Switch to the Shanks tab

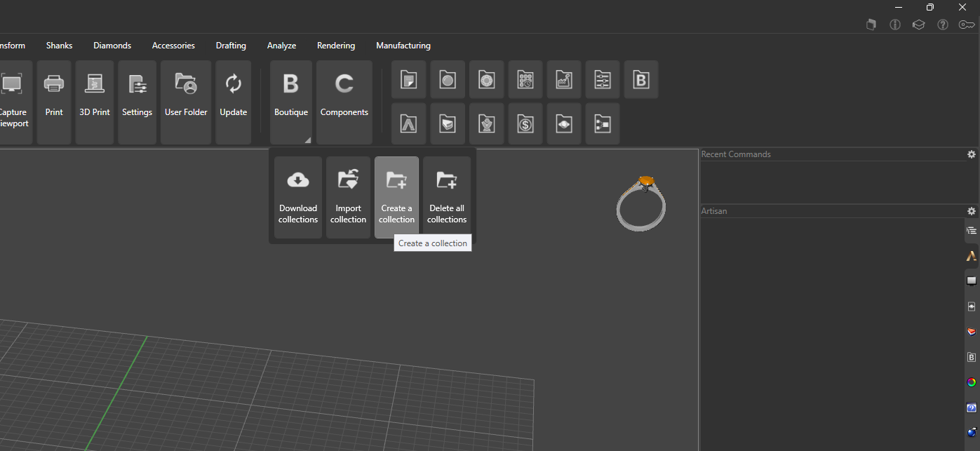coord(60,46)
